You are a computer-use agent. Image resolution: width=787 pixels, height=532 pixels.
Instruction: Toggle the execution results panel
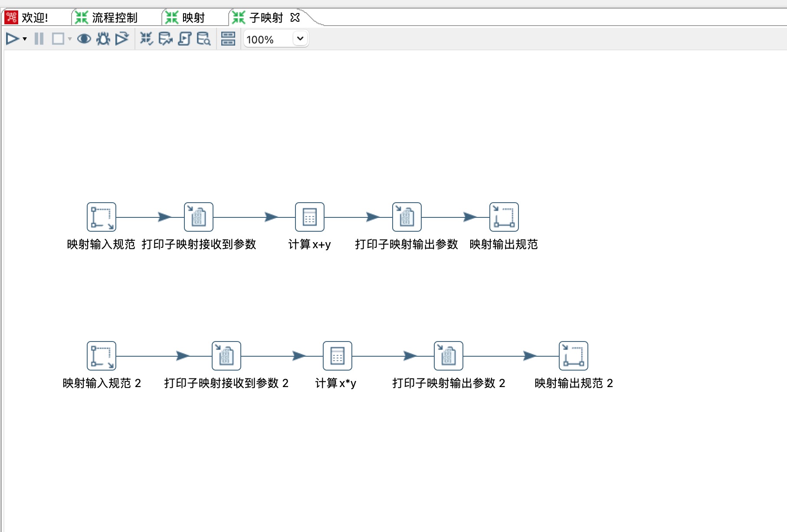click(x=228, y=39)
